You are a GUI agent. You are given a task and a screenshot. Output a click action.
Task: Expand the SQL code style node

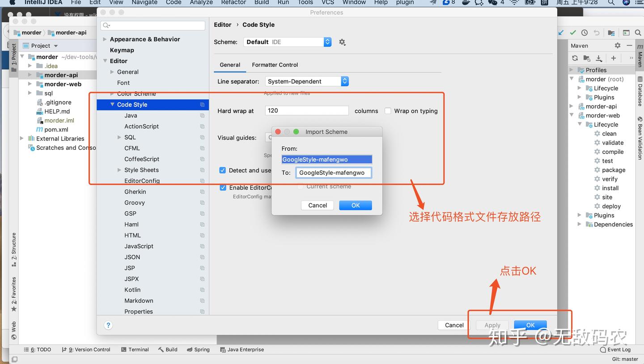[x=119, y=137]
